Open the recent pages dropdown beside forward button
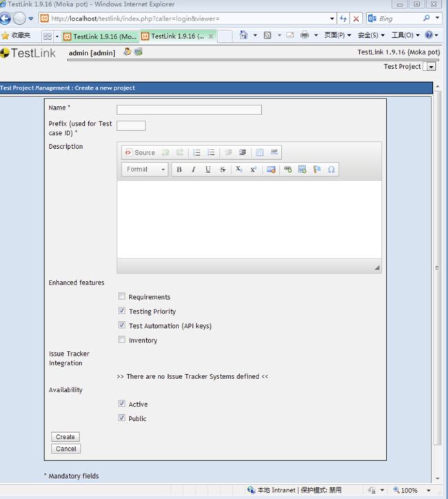Viewport: 448px width, 499px height. (x=31, y=19)
